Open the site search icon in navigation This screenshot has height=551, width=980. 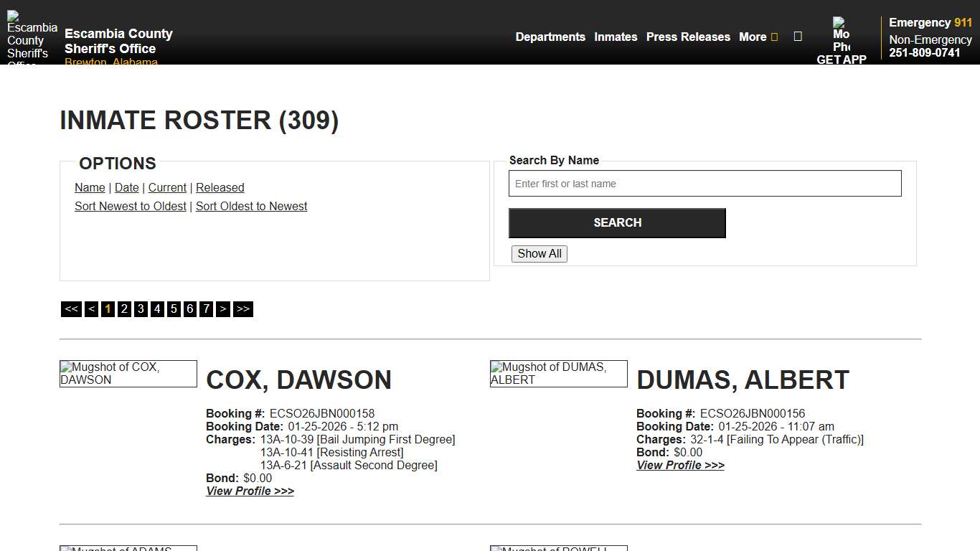tap(798, 37)
